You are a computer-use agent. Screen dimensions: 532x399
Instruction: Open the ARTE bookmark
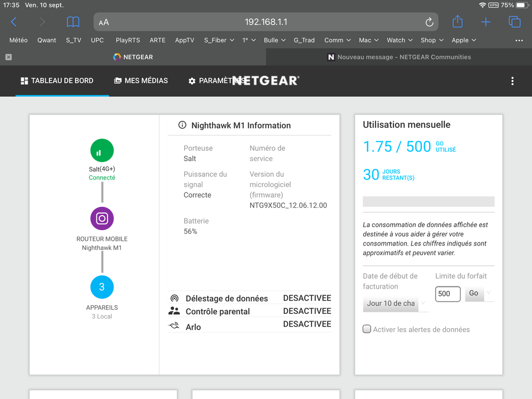[158, 40]
